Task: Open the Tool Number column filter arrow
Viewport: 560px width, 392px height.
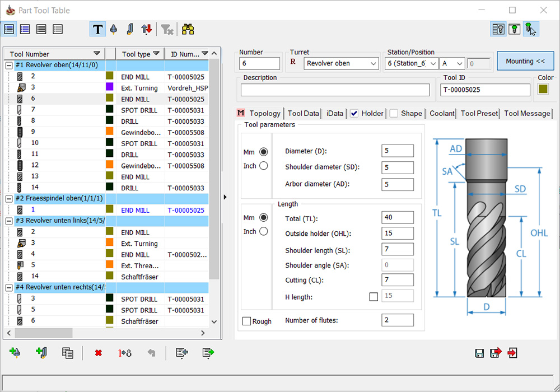Action: tap(96, 53)
